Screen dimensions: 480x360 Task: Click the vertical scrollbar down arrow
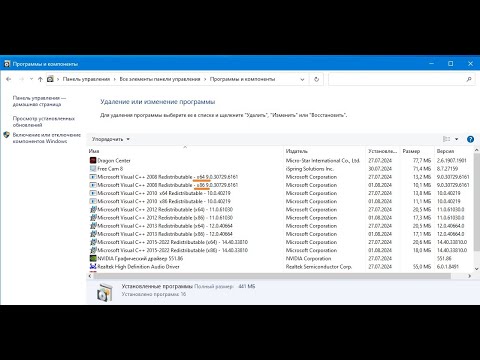pyautogui.click(x=477, y=268)
